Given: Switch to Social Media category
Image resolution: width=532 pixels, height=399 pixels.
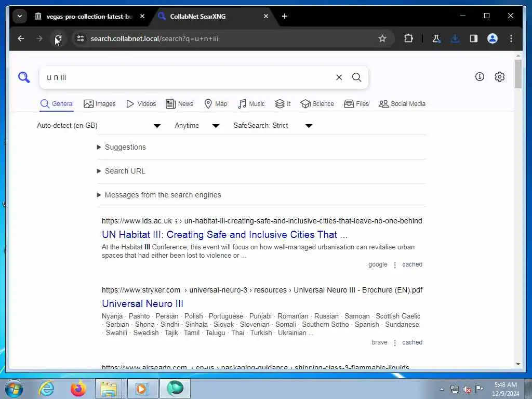Looking at the screenshot, I should pos(402,104).
